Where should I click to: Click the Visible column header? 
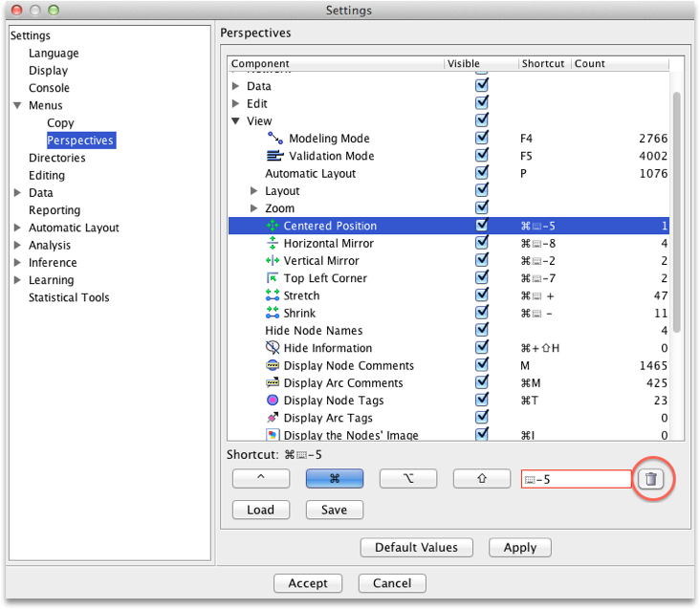coord(481,63)
